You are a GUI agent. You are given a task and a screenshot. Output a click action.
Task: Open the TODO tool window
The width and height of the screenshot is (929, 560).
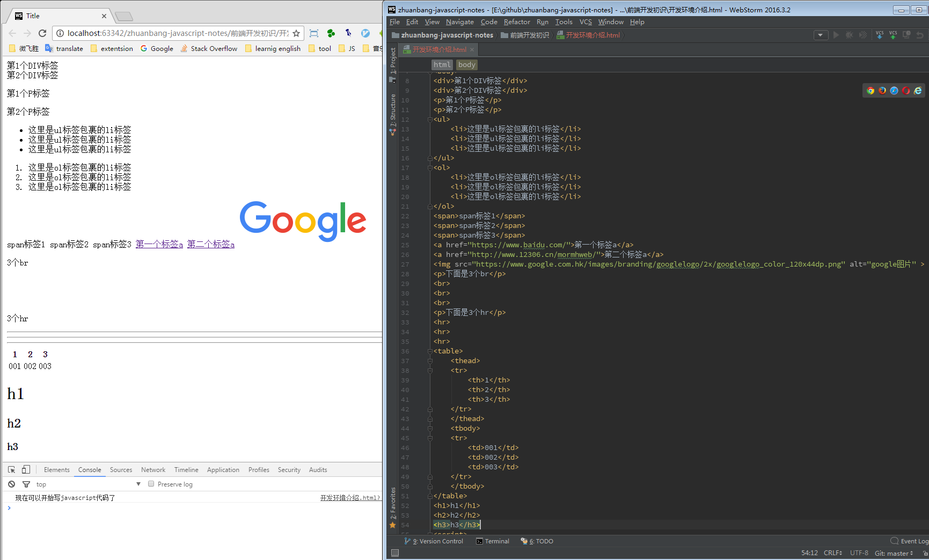click(x=537, y=541)
